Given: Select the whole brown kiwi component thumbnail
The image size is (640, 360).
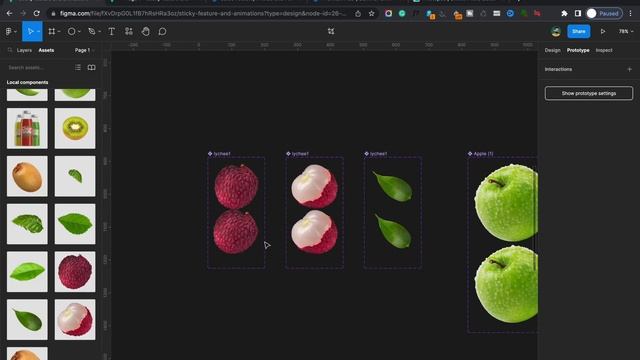Looking at the screenshot, I should pyautogui.click(x=27, y=176).
